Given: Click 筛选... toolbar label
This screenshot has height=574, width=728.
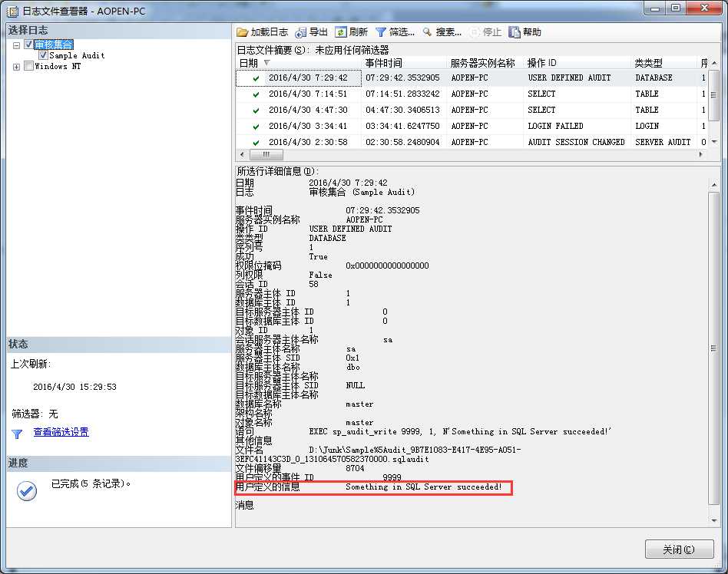Looking at the screenshot, I should tap(402, 32).
